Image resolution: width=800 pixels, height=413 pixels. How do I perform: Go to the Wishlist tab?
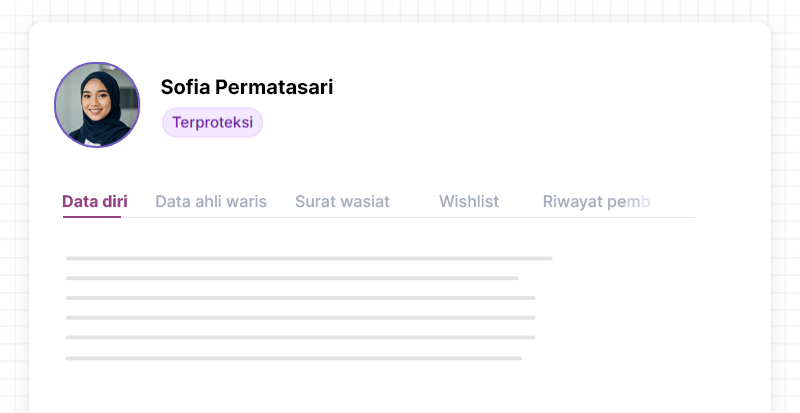(x=468, y=201)
